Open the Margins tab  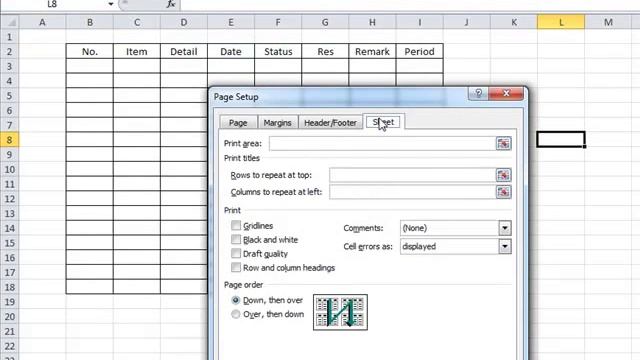(278, 122)
